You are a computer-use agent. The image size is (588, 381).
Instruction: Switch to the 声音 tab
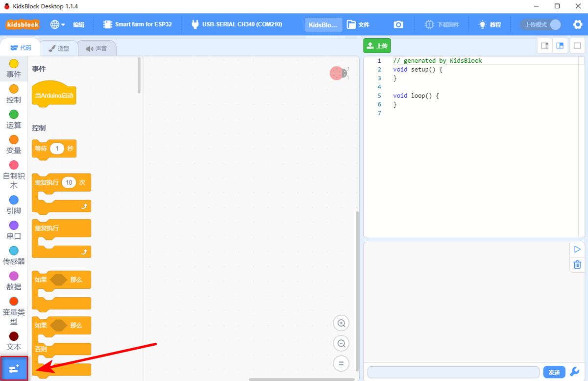pos(97,49)
